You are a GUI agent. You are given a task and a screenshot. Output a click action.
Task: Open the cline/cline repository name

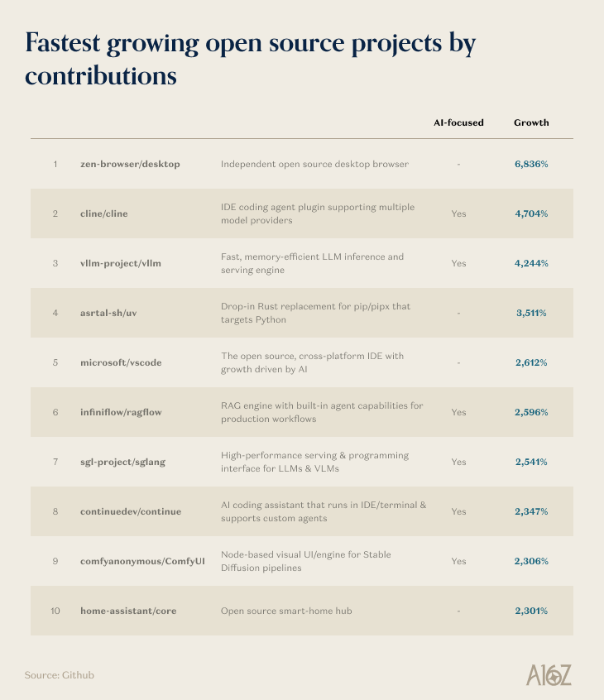[104, 213]
